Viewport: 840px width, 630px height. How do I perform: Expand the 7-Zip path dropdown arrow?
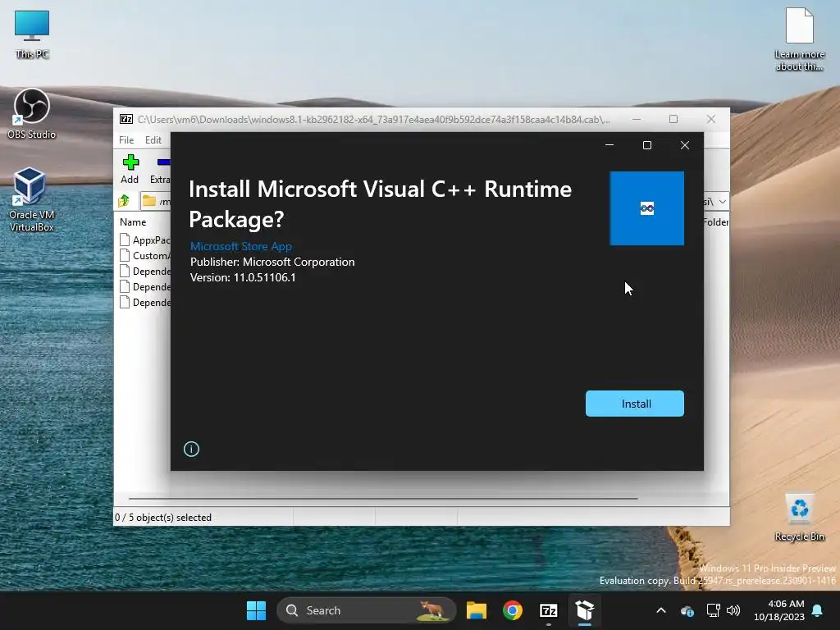723,202
